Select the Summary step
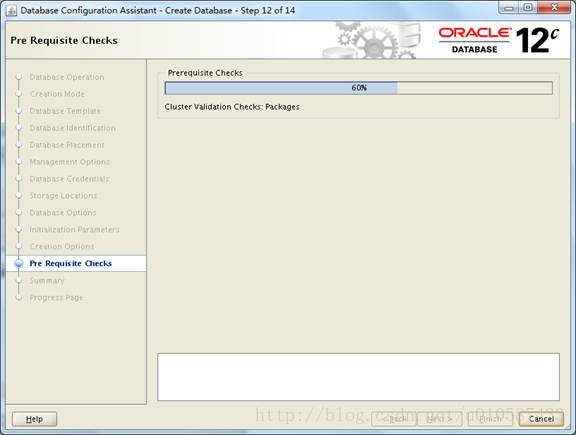 tap(47, 280)
